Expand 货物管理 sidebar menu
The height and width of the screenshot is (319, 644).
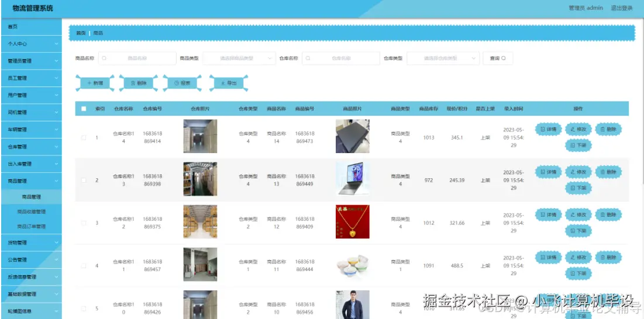pyautogui.click(x=31, y=242)
